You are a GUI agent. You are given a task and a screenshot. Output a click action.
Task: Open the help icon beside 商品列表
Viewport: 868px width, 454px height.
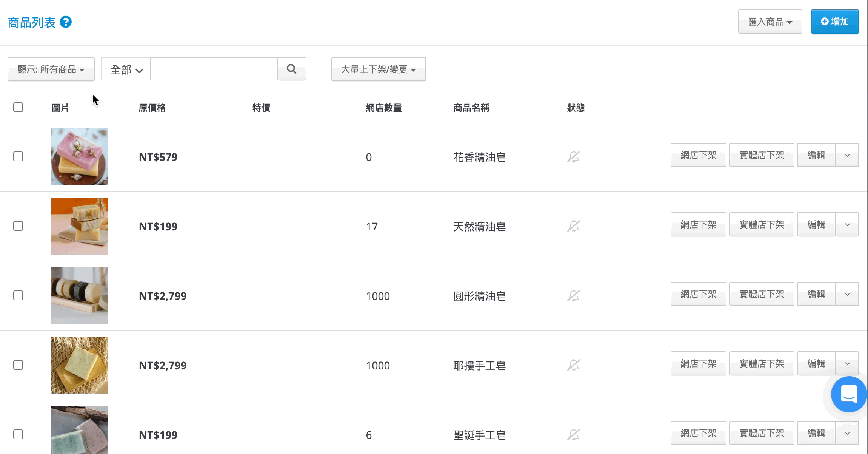pyautogui.click(x=66, y=22)
